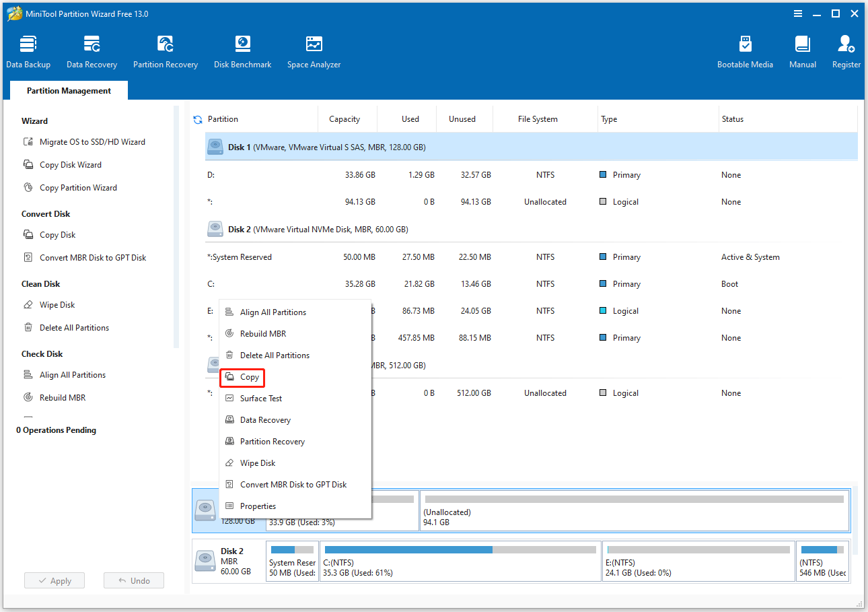Click the Apply button
This screenshot has height=612, width=868.
pyautogui.click(x=54, y=580)
